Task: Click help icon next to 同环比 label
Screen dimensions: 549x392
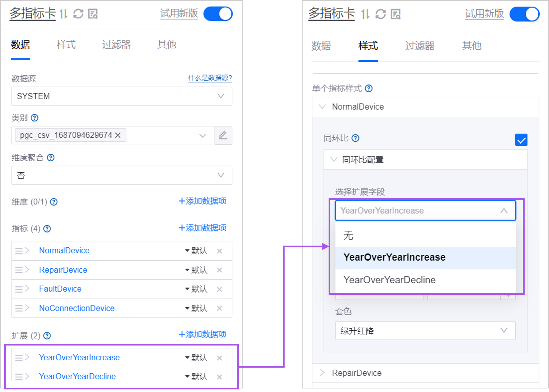Action: coord(355,138)
